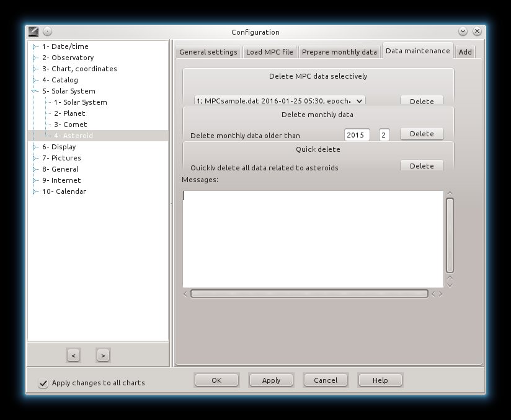511x420 pixels.
Task: Click the Messages scroll up arrow
Action: (450, 193)
